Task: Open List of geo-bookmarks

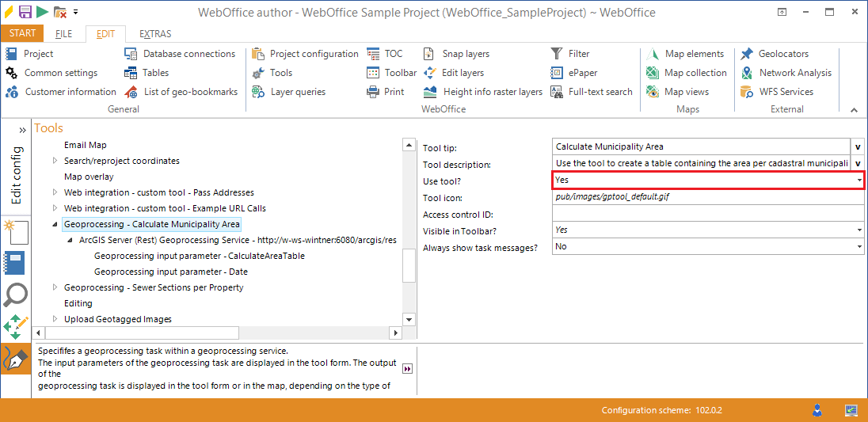Action: click(x=181, y=92)
